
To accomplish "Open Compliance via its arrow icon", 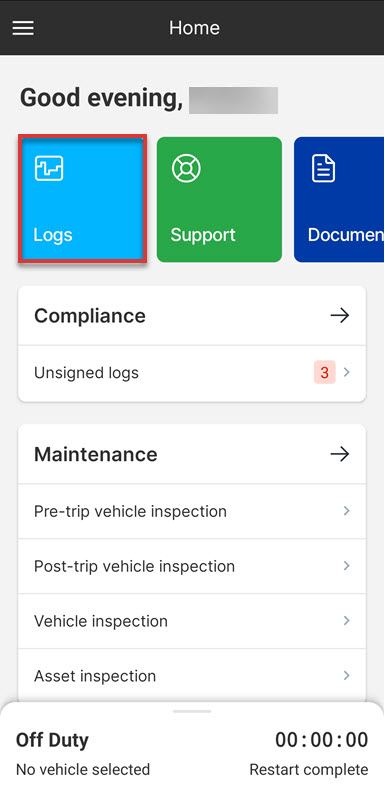I will tap(339, 315).
